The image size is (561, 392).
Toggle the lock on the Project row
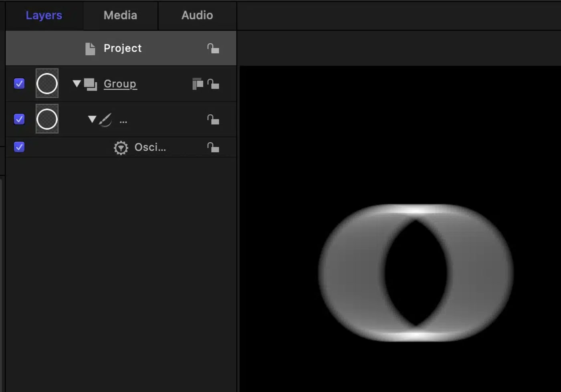coord(213,48)
